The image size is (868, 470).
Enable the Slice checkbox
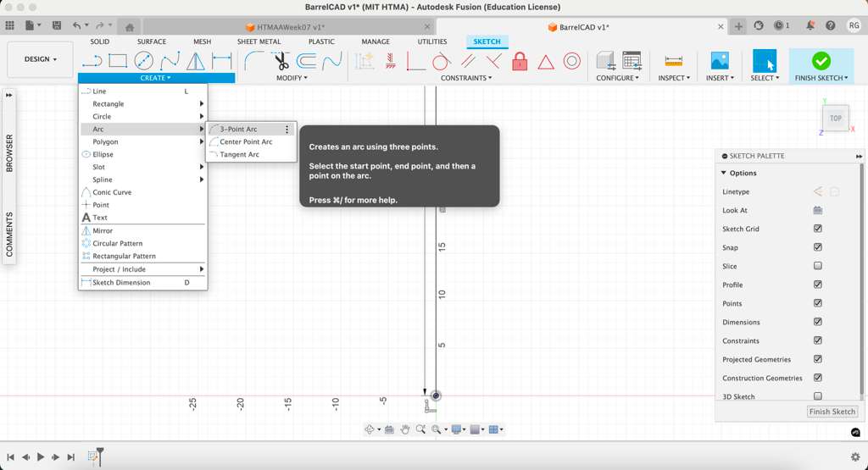pyautogui.click(x=818, y=266)
